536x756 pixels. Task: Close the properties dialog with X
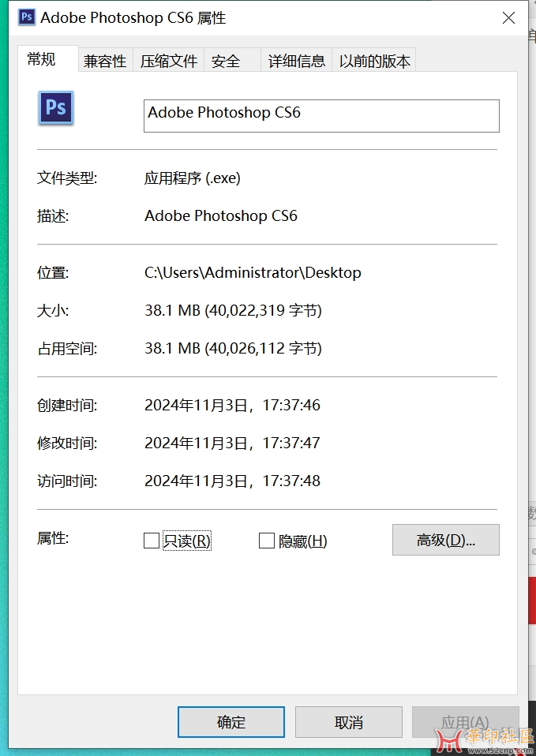(x=508, y=18)
